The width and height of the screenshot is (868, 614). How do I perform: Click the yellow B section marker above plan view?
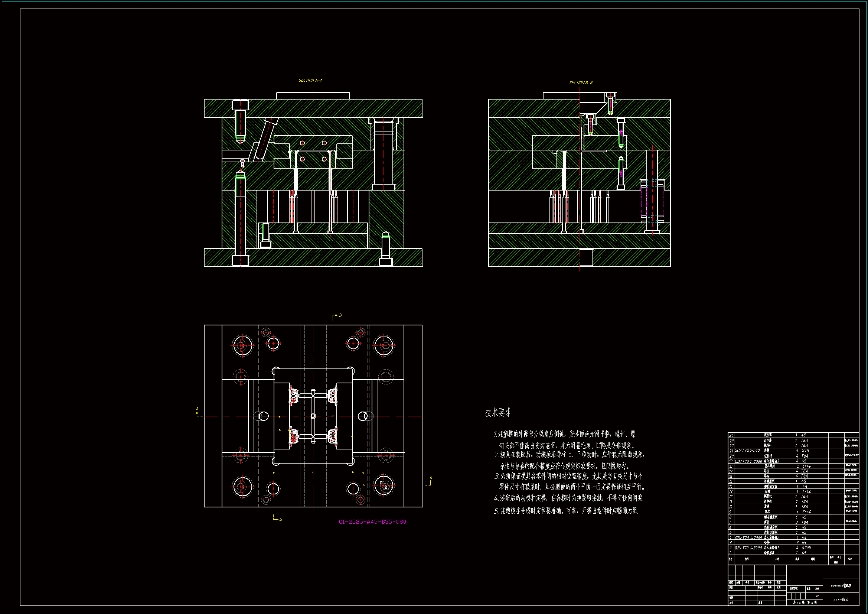click(340, 315)
